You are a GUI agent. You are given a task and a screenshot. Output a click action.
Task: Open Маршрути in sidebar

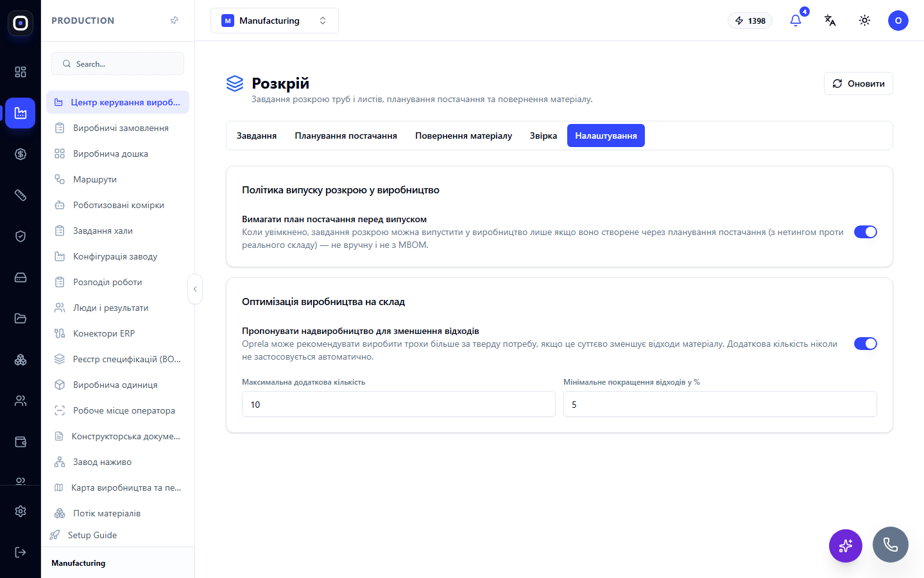(x=117, y=179)
